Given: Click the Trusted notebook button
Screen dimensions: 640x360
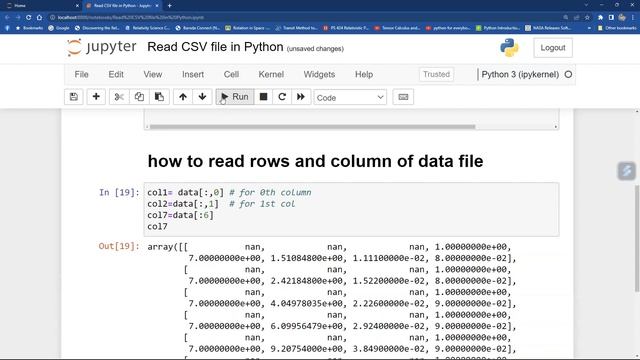Looking at the screenshot, I should point(436,74).
